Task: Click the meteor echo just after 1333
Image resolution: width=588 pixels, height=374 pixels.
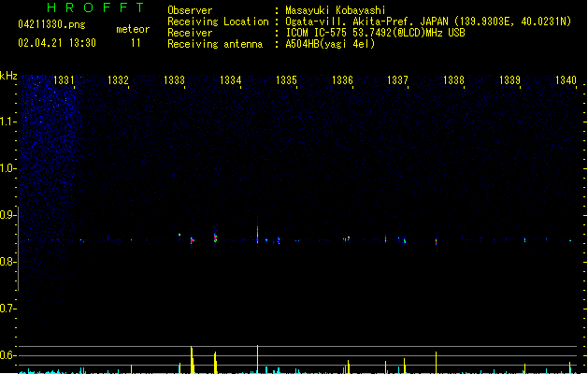Action: [192, 240]
